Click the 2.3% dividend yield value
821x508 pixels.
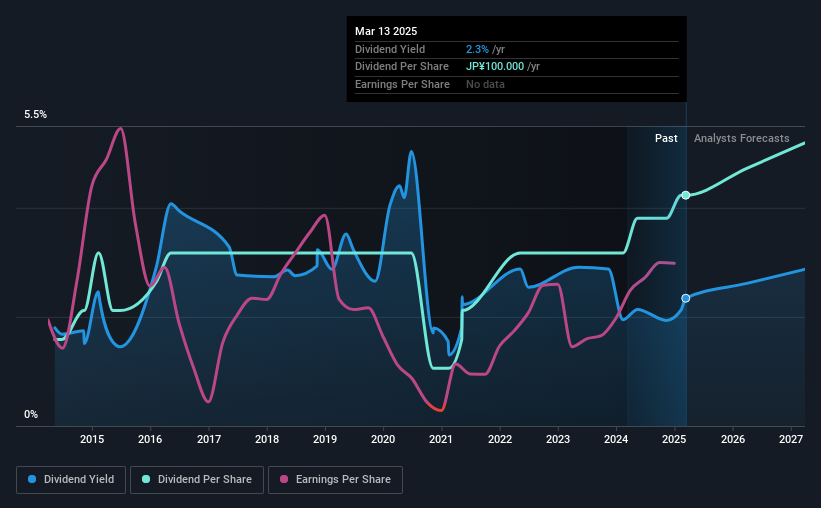(x=477, y=49)
